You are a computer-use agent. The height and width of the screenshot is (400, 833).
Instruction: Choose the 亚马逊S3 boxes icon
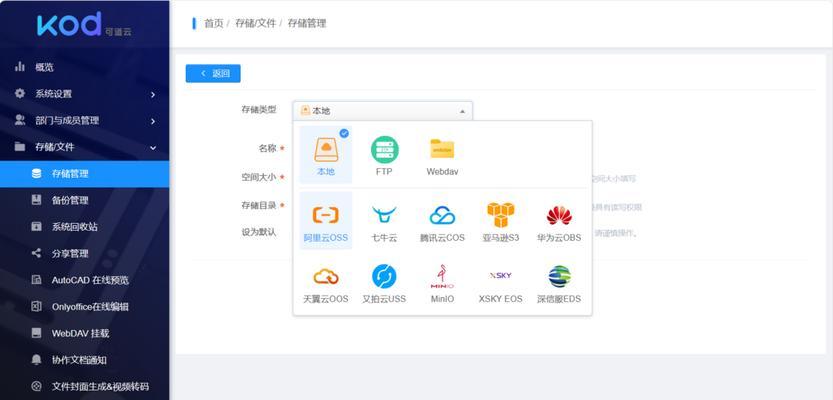coord(500,215)
